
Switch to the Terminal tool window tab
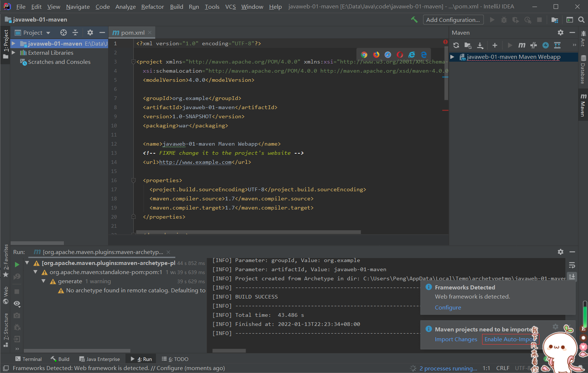(28, 359)
